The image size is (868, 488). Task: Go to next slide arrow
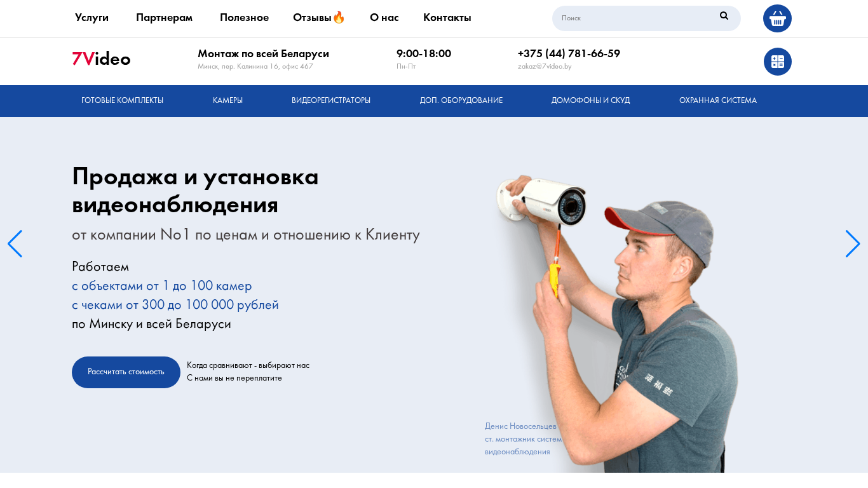pyautogui.click(x=853, y=244)
